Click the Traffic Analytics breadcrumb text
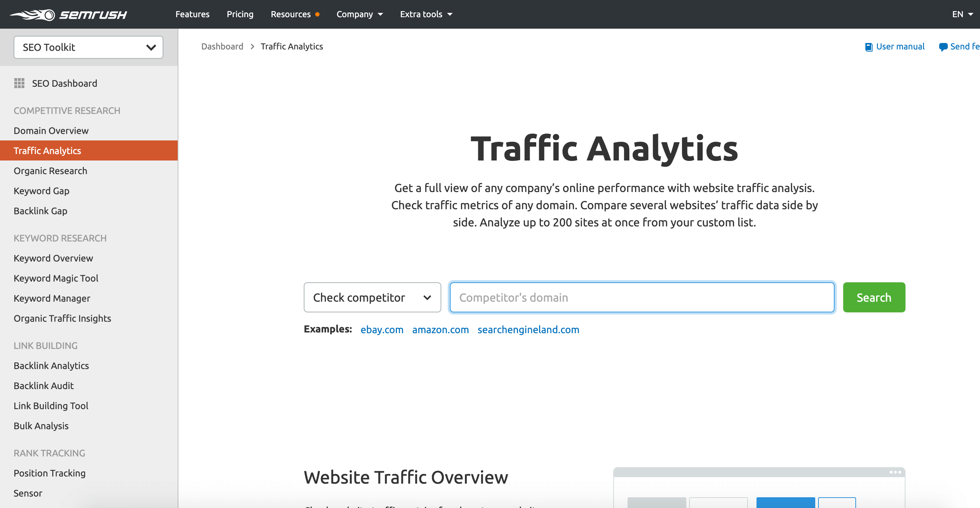This screenshot has height=508, width=980. tap(292, 47)
